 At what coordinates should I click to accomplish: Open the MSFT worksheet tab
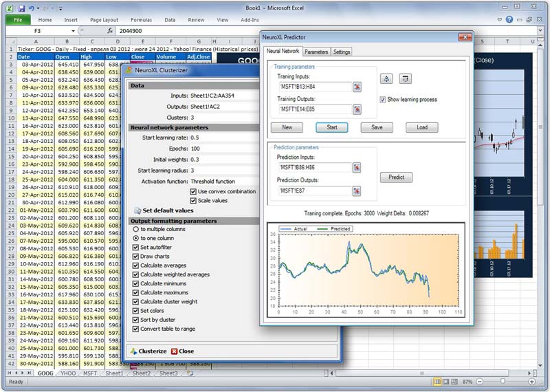(x=90, y=373)
